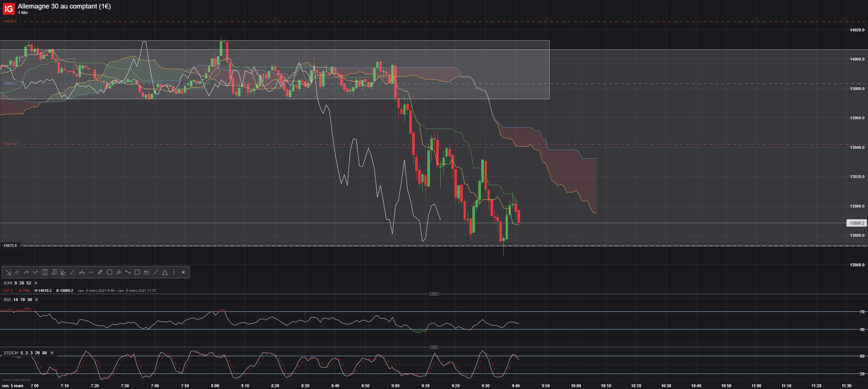The height and width of the screenshot is (389, 868).
Task: Close the drawing tools toolbar
Action: [x=183, y=272]
